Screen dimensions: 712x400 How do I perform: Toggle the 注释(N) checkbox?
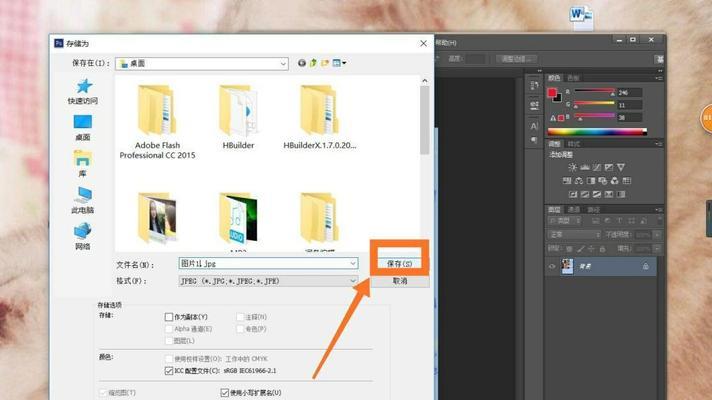(x=241, y=317)
